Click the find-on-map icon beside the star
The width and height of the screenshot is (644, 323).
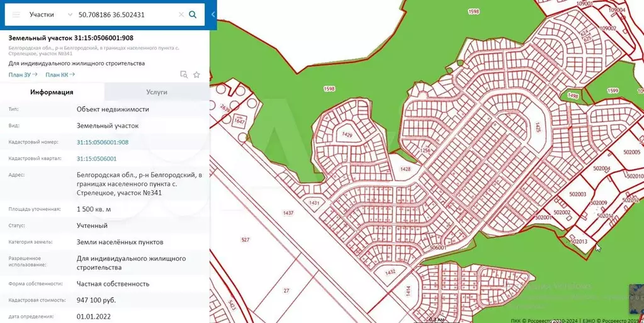point(184,74)
